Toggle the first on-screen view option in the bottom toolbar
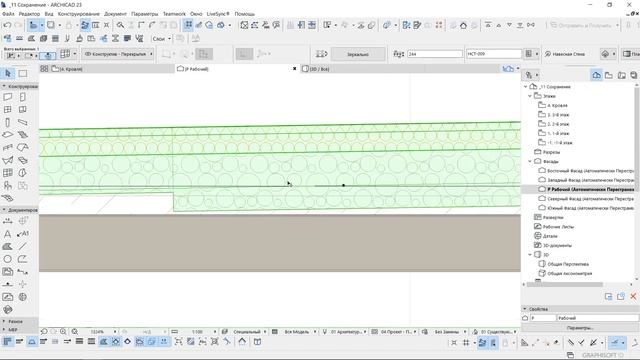 tap(7, 342)
